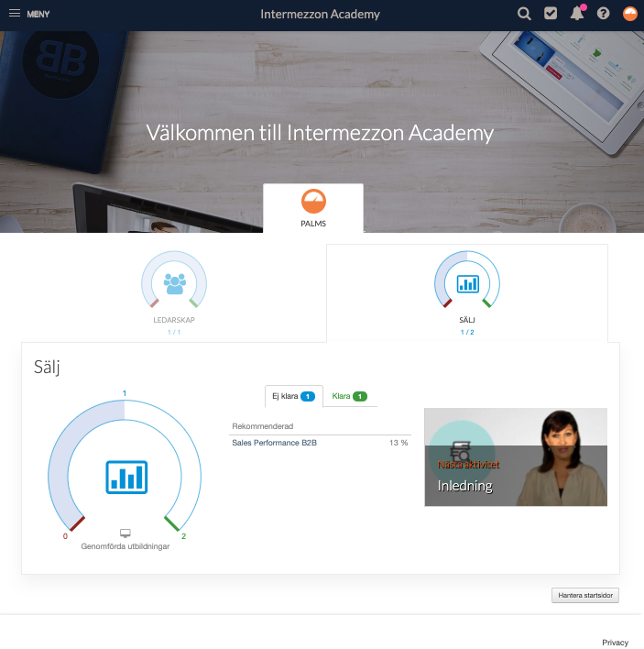Open the hamburger MENY icon
Viewport: 644px width, 649px height.
click(15, 13)
